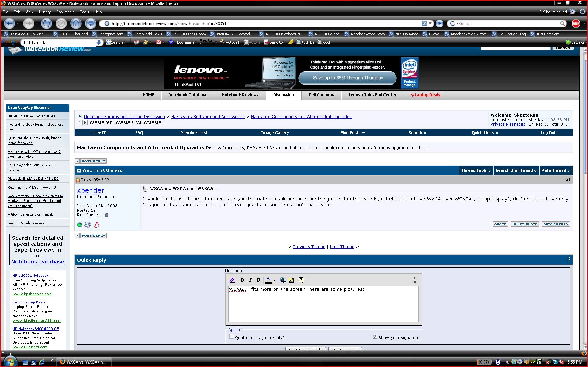Click the Gmail icon on Google Toolbar
The image size is (588, 367).
pos(159,42)
